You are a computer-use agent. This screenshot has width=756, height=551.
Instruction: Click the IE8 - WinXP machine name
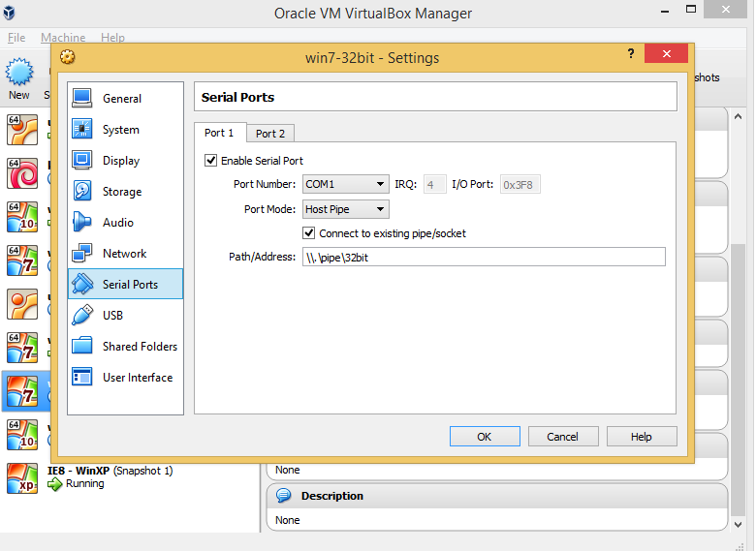coord(79,471)
